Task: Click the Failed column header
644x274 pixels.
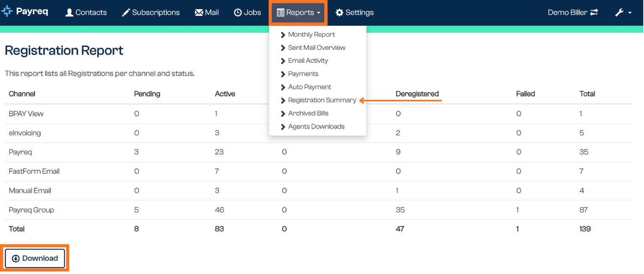Action: point(525,94)
